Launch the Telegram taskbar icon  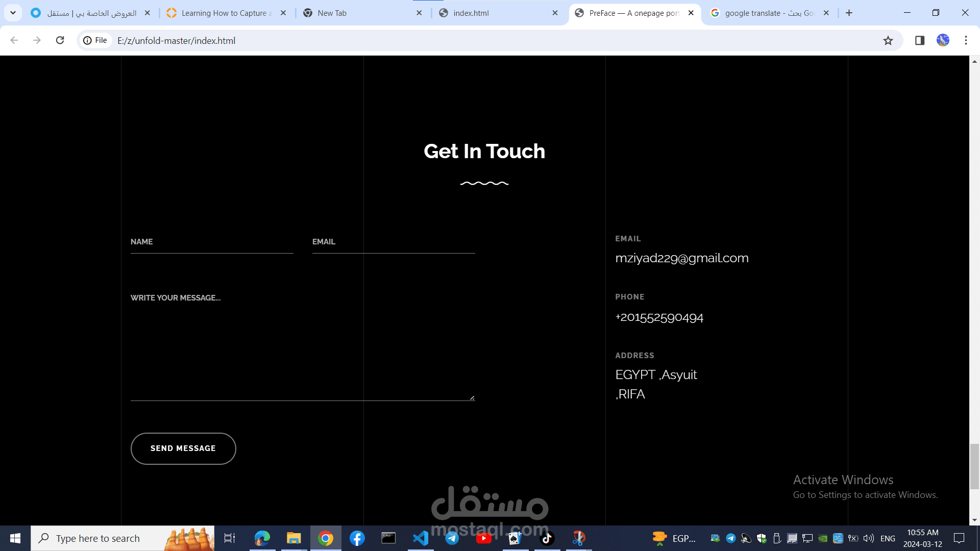pyautogui.click(x=452, y=538)
